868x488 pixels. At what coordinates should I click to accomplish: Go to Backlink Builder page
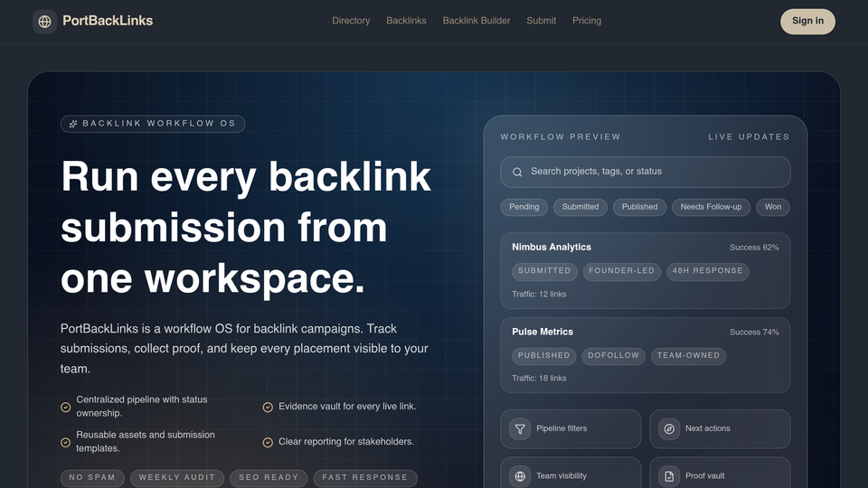476,21
